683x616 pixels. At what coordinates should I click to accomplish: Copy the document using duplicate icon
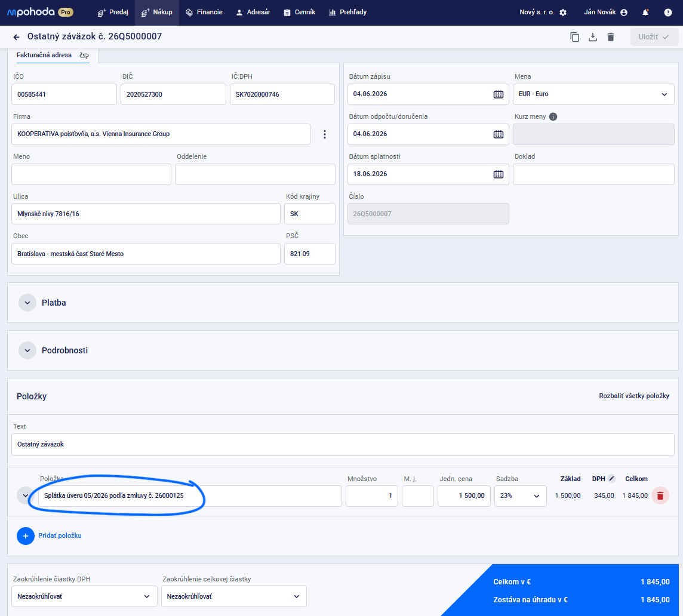point(574,37)
